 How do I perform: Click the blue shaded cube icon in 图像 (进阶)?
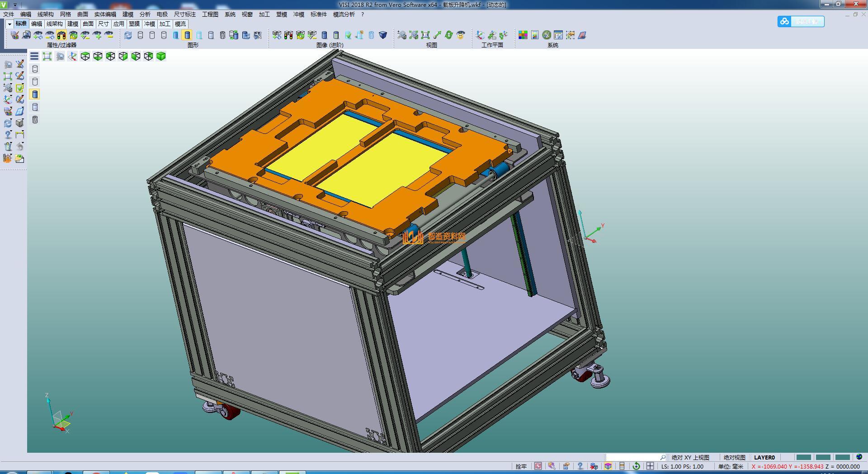click(x=383, y=35)
